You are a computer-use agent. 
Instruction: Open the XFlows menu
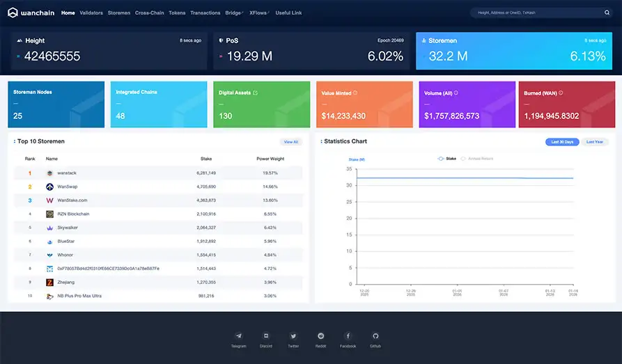click(x=259, y=13)
